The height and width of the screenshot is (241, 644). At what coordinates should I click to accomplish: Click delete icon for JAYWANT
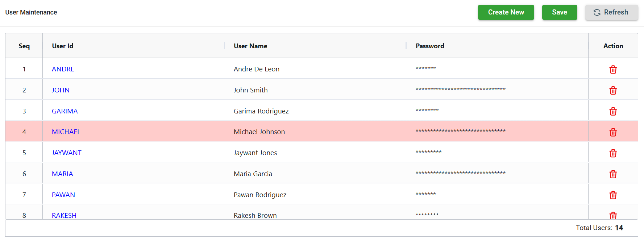click(x=613, y=153)
